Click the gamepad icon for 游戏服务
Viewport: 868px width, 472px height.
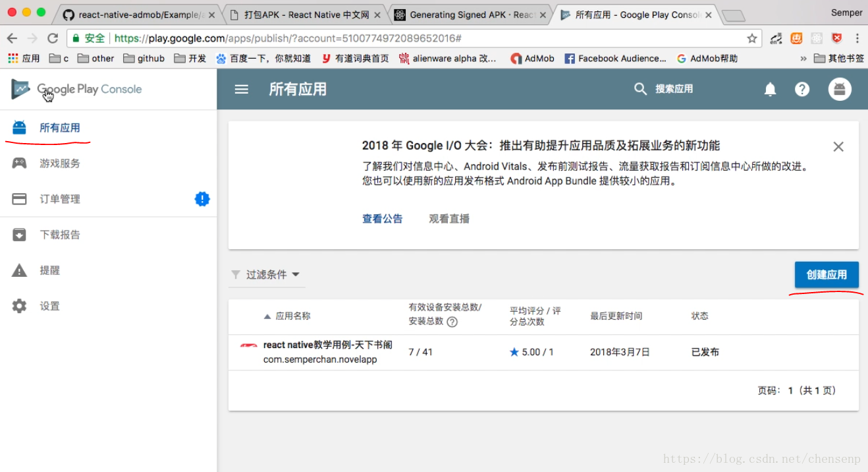point(19,163)
